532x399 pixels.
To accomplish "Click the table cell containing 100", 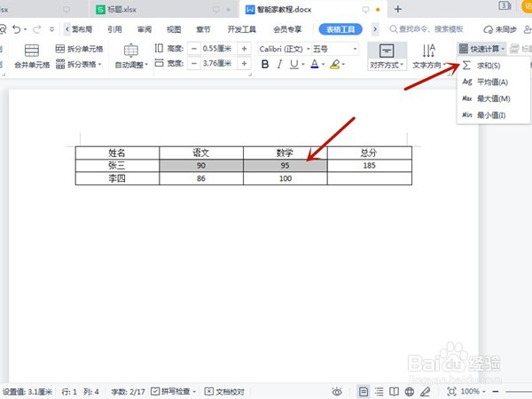I will point(286,178).
